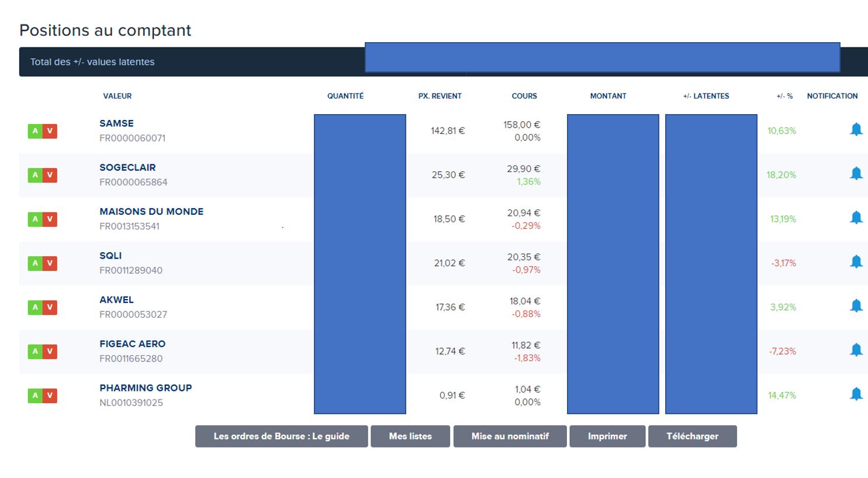This screenshot has height=478, width=868.
Task: Click the red V sell button for SAMSE
Action: pos(50,131)
